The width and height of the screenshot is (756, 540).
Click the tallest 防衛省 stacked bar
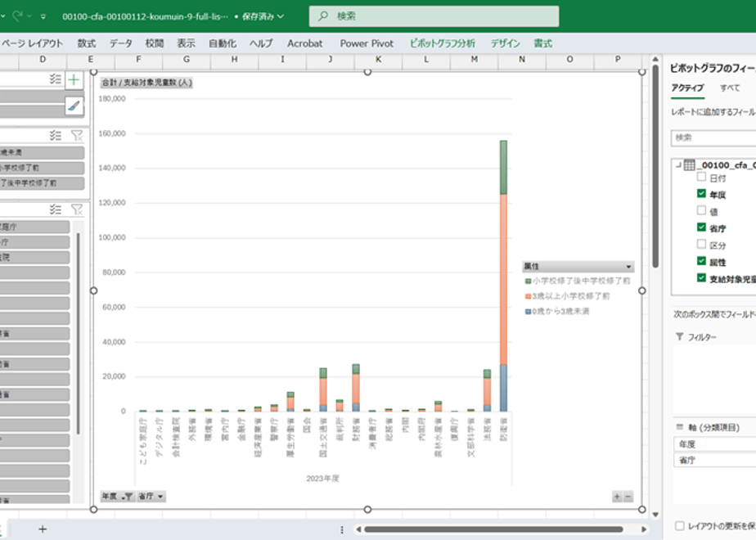point(503,276)
